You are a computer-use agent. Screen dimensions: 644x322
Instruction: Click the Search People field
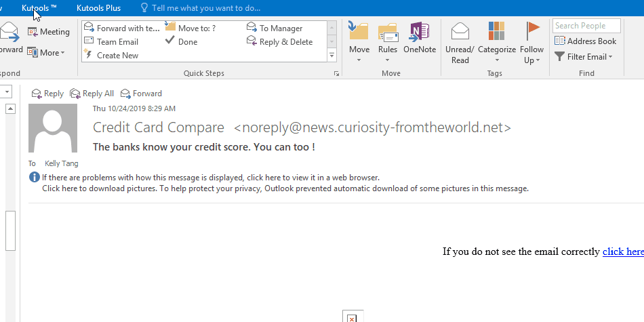[x=586, y=26]
